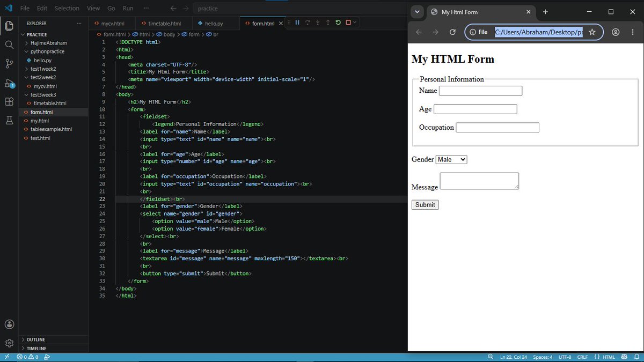Click the zoom icon in status bar
This screenshot has width=644, height=362.
click(491, 357)
